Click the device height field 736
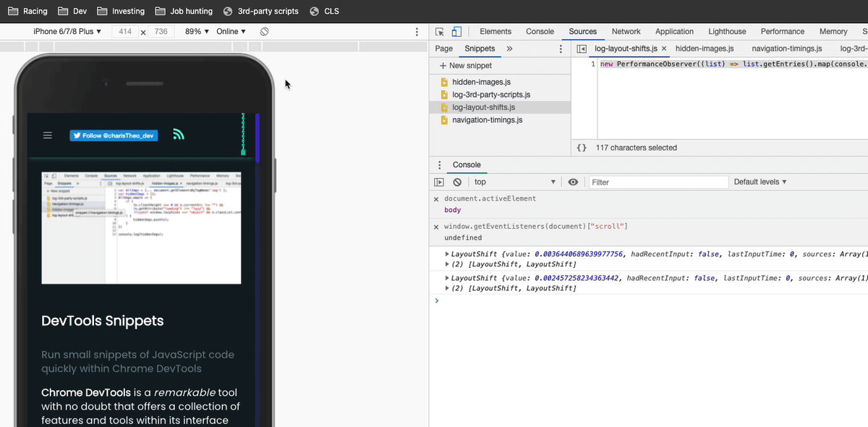 click(161, 32)
